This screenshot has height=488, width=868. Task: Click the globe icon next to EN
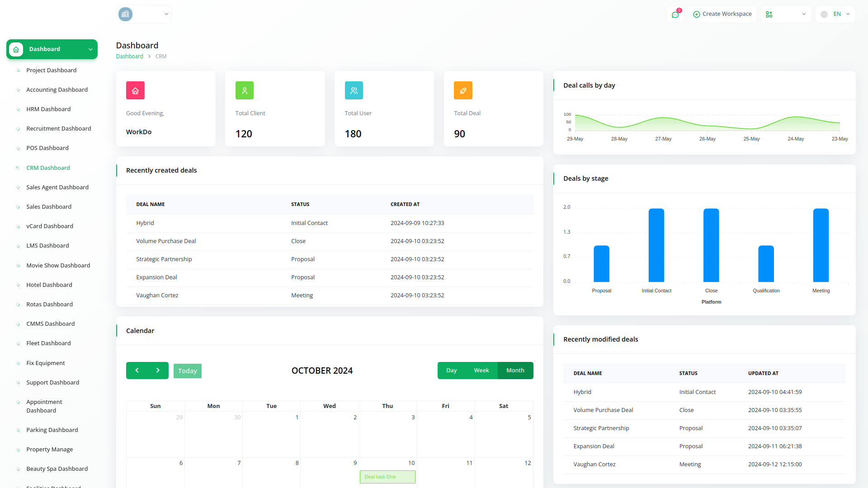(x=824, y=14)
